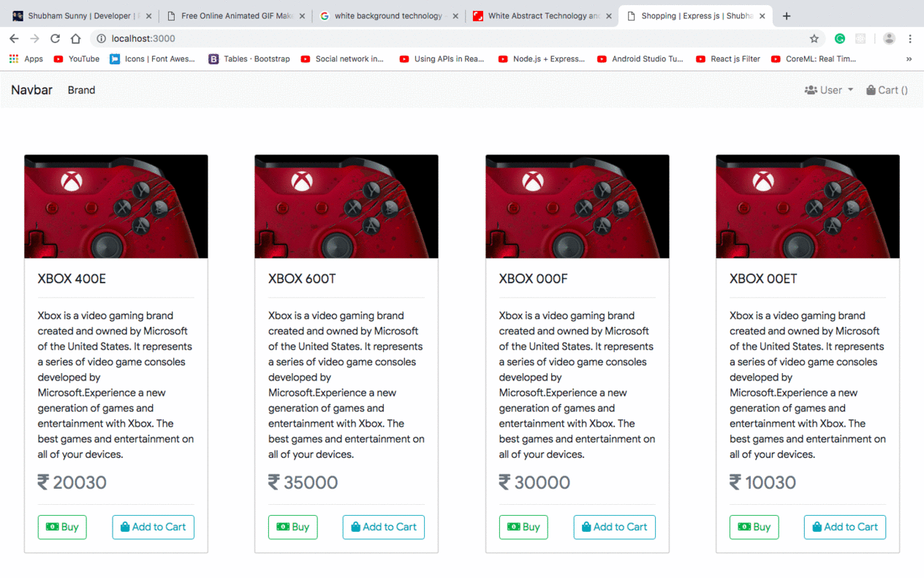This screenshot has width=924, height=578.
Task: Go to the browser home icon
Action: point(75,38)
